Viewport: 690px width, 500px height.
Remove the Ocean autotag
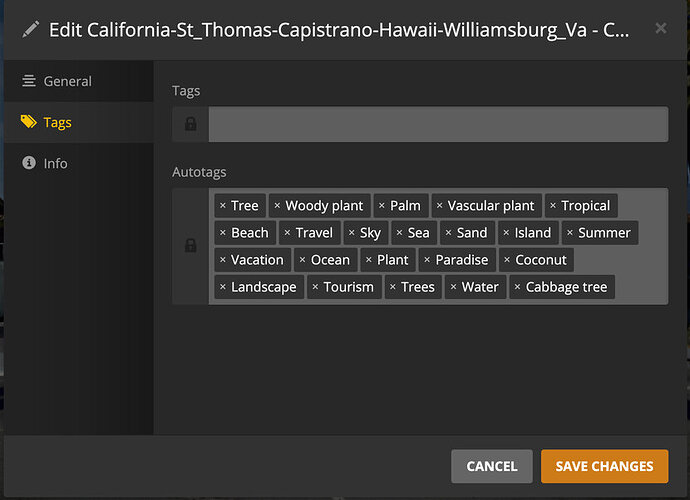coord(303,260)
